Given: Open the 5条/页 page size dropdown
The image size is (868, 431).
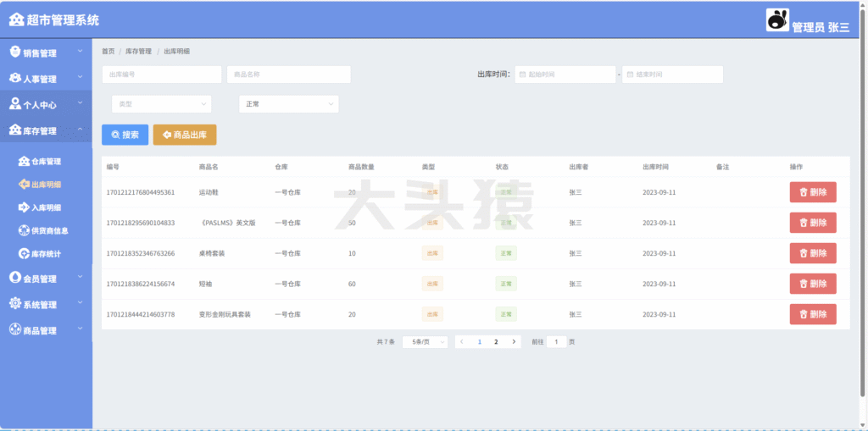Looking at the screenshot, I should (x=425, y=342).
